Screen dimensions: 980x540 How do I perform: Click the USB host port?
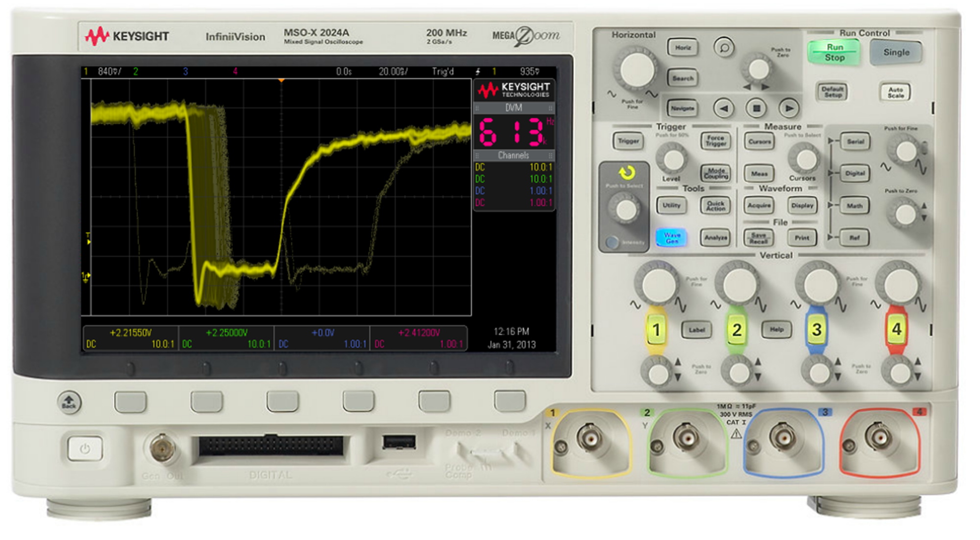[x=399, y=442]
